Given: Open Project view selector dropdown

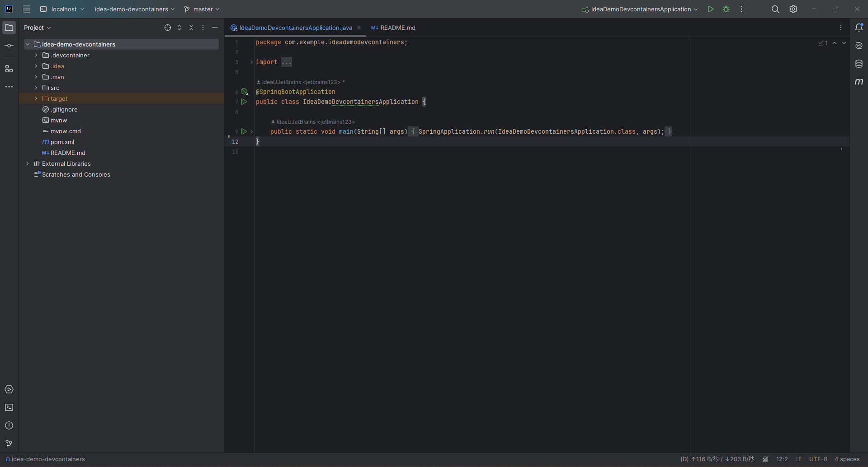Looking at the screenshot, I should click(x=38, y=28).
